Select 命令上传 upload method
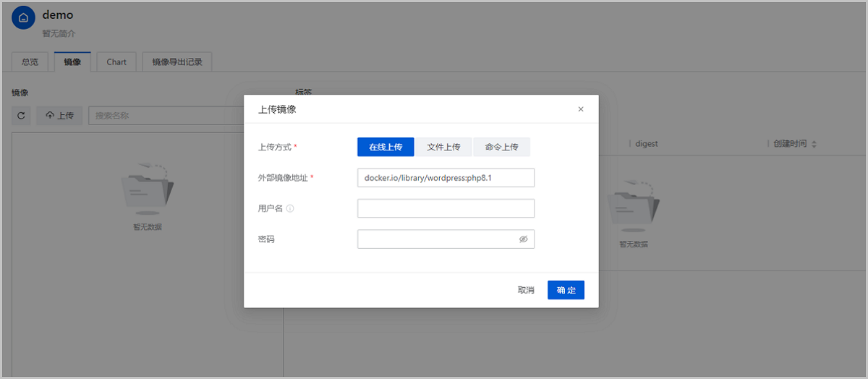 (x=501, y=147)
